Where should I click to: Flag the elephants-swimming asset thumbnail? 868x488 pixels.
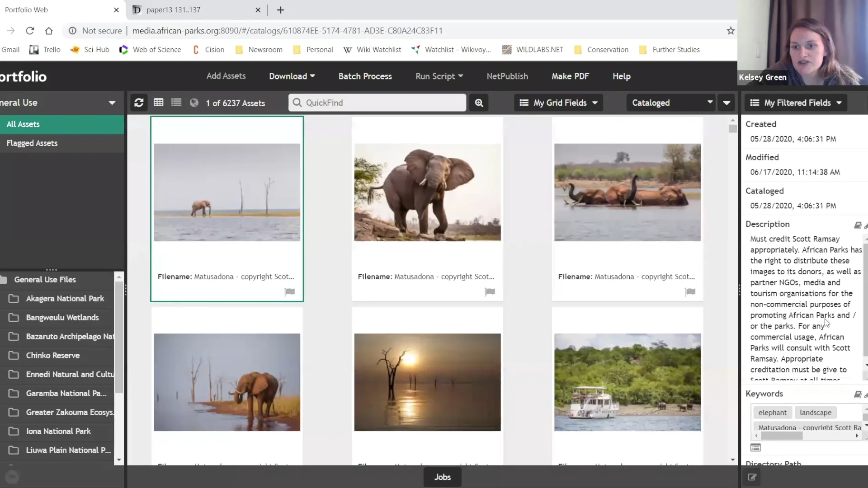(690, 291)
